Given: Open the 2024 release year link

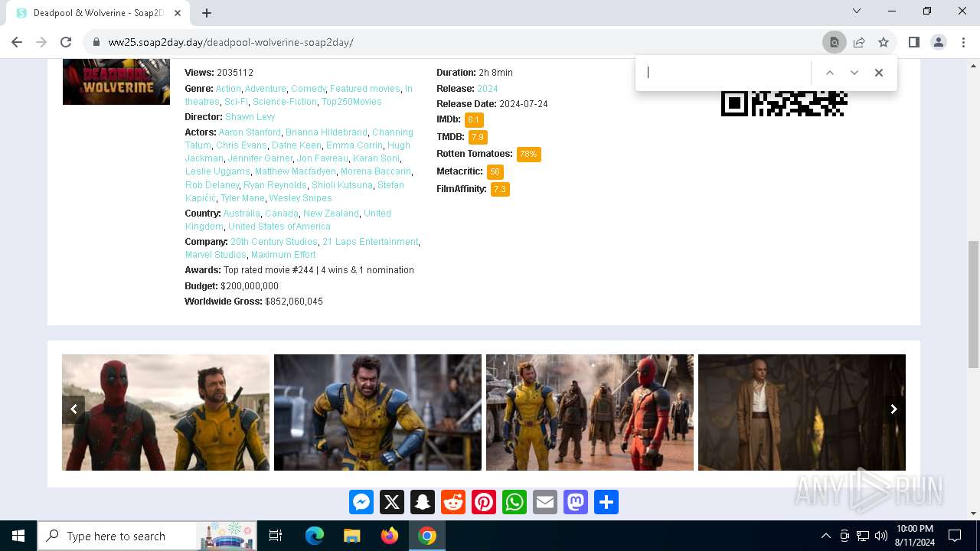Looking at the screenshot, I should tap(488, 89).
